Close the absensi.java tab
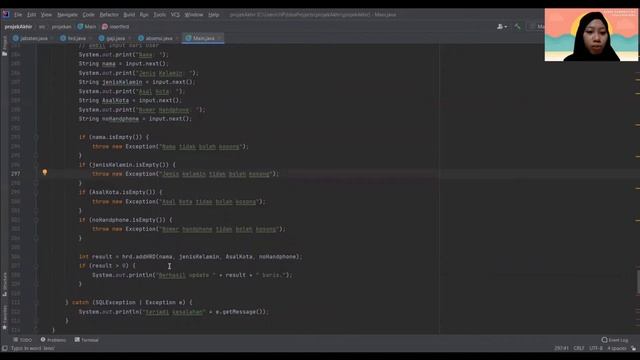 pyautogui.click(x=177, y=38)
